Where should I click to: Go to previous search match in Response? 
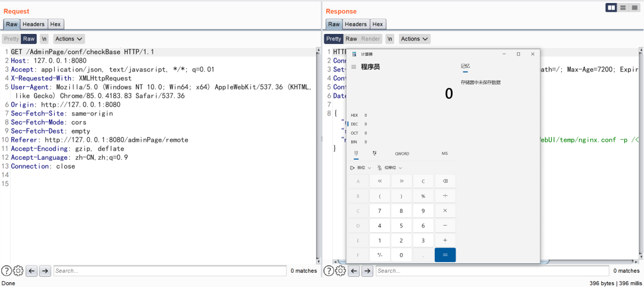(354, 270)
